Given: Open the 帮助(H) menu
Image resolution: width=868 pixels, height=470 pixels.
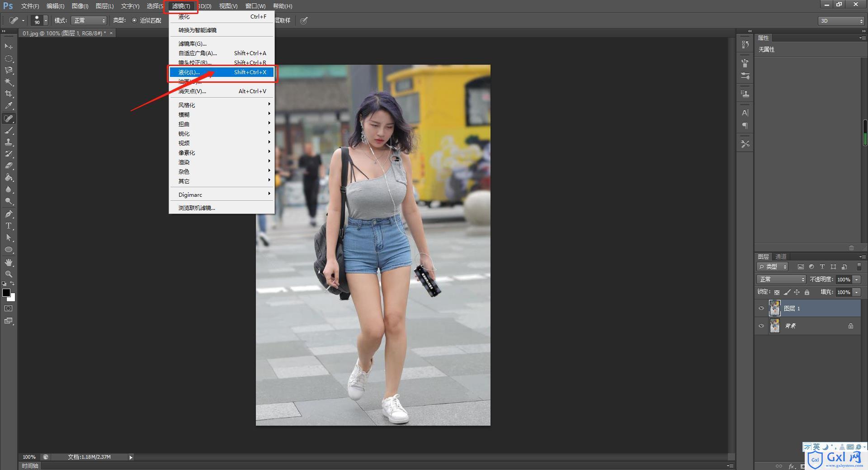Looking at the screenshot, I should (283, 6).
